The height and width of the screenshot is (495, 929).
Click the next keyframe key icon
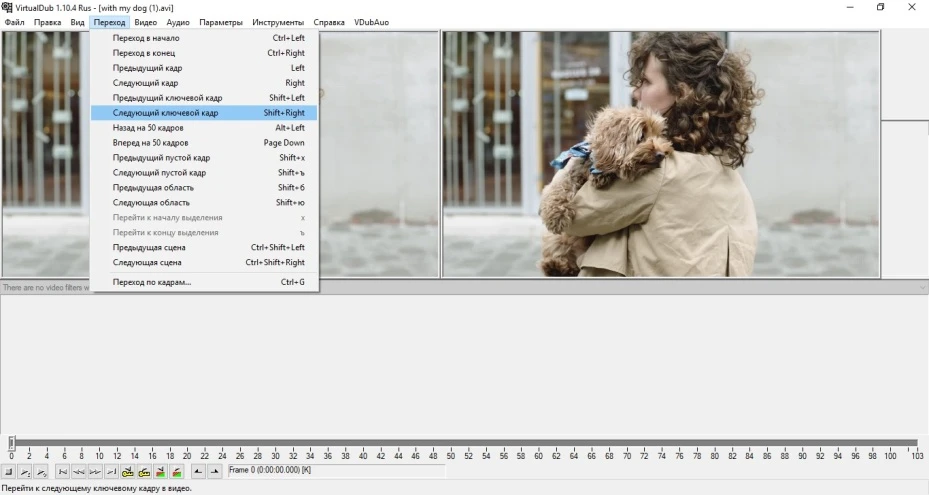(x=144, y=471)
